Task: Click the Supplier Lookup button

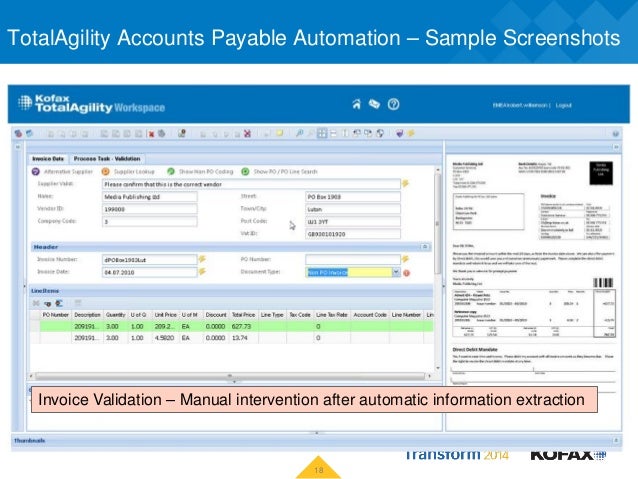Action: tap(128, 172)
